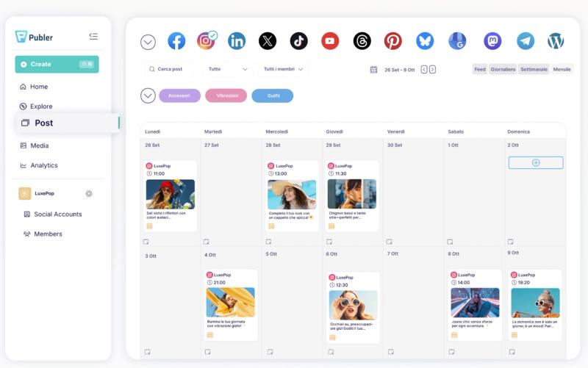
Task: Open Social Accounts in the sidebar
Action: (53, 214)
